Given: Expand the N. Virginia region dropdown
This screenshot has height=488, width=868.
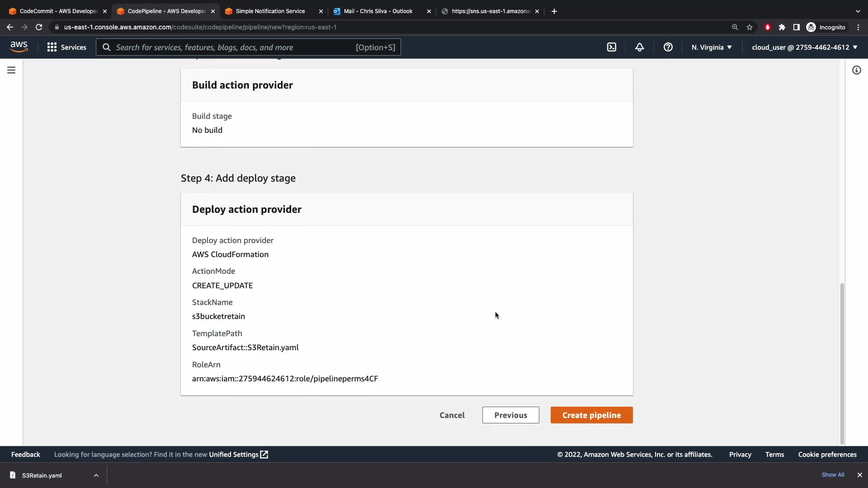Looking at the screenshot, I should pos(711,47).
